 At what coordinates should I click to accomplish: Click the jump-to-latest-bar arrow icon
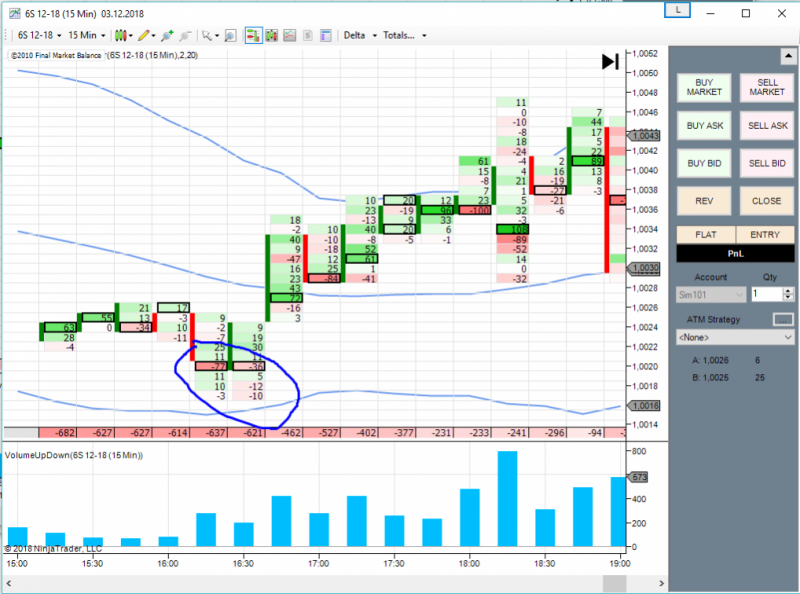coord(610,62)
